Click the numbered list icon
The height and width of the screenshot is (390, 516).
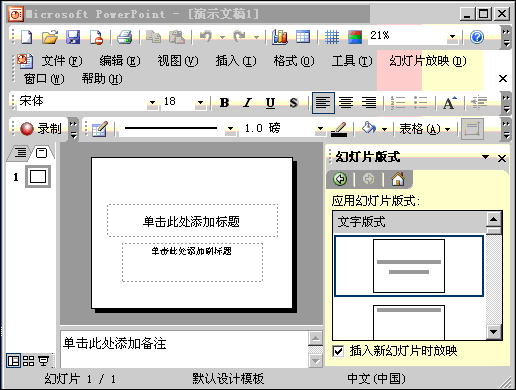point(398,102)
